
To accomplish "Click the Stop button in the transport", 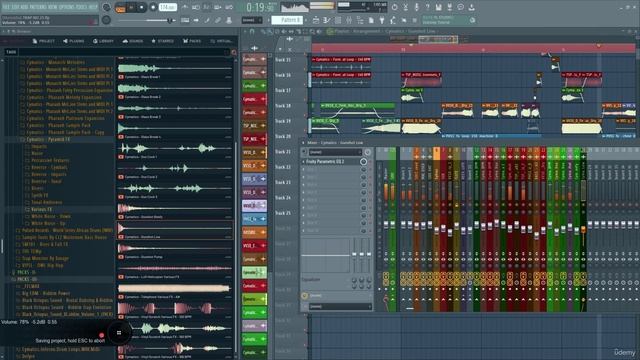I will (x=141, y=7).
